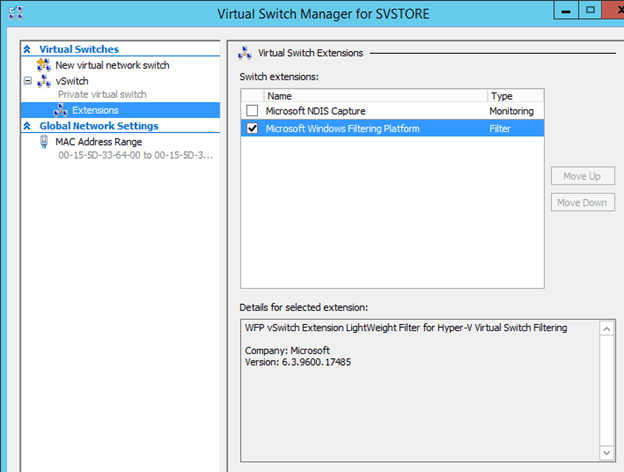624x472 pixels.
Task: Click the Move Down button
Action: pos(582,202)
